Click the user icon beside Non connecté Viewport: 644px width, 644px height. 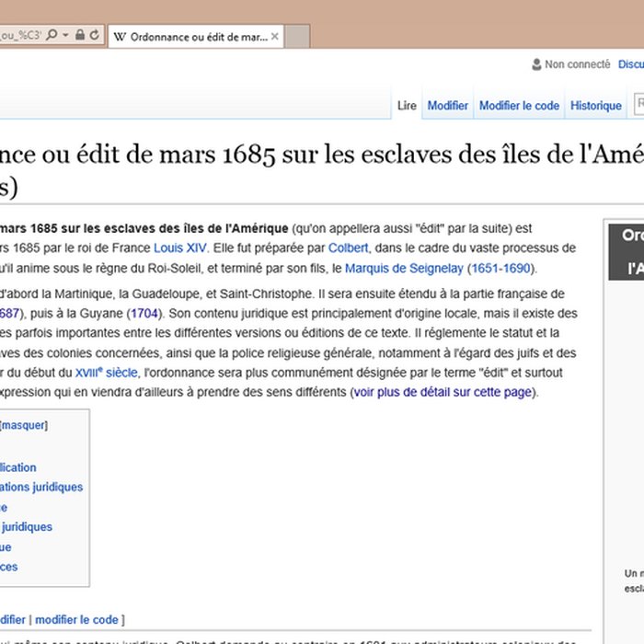(x=536, y=65)
